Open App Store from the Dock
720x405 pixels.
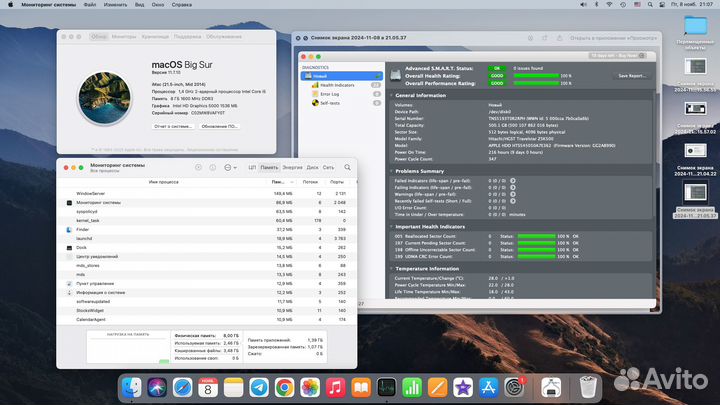pos(488,388)
